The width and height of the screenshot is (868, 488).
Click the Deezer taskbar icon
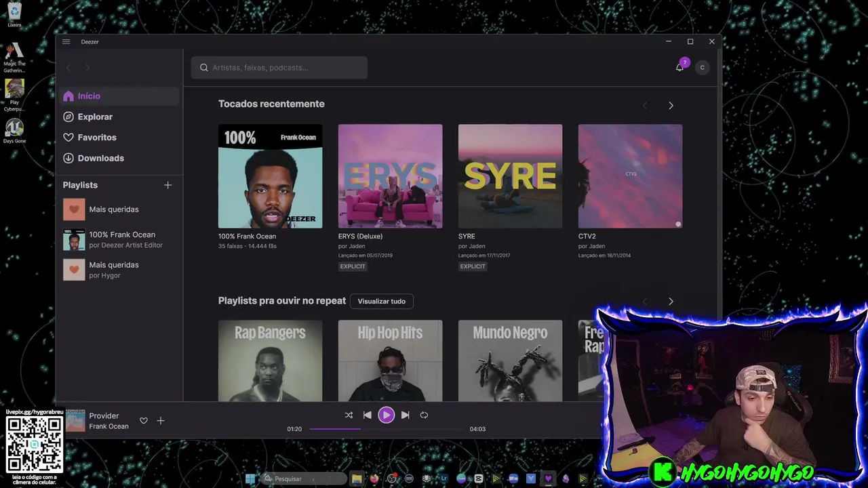pyautogui.click(x=548, y=479)
